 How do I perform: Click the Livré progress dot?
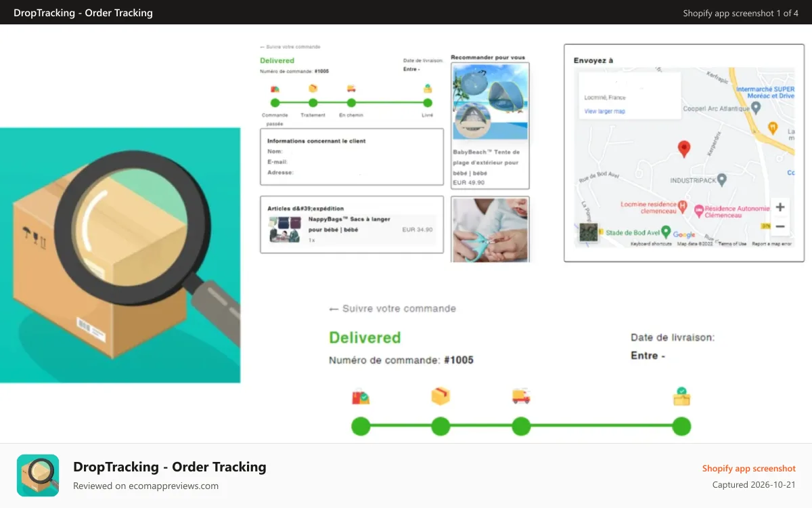click(x=428, y=103)
